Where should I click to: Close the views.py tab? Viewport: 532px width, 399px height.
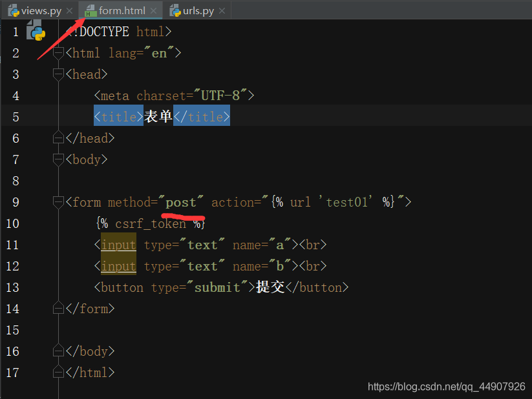pyautogui.click(x=70, y=11)
